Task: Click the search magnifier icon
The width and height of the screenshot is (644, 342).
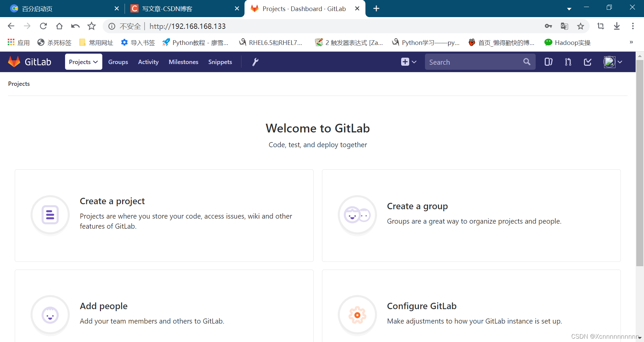Action: pos(527,62)
